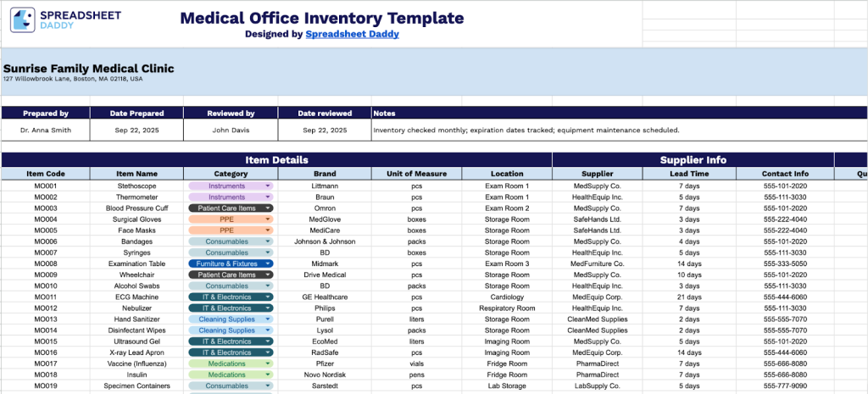Expand the Category dropdown for Surgical Gloves
The width and height of the screenshot is (868, 394).
269,219
